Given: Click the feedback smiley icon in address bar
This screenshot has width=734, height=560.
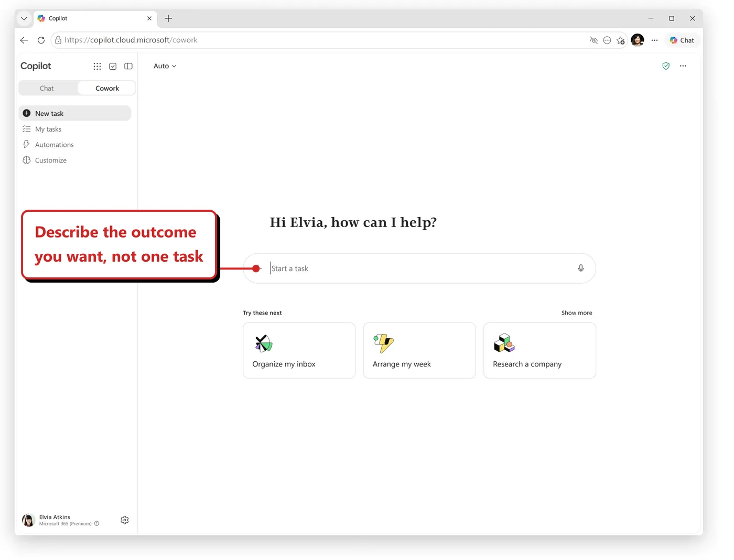Looking at the screenshot, I should tap(607, 40).
